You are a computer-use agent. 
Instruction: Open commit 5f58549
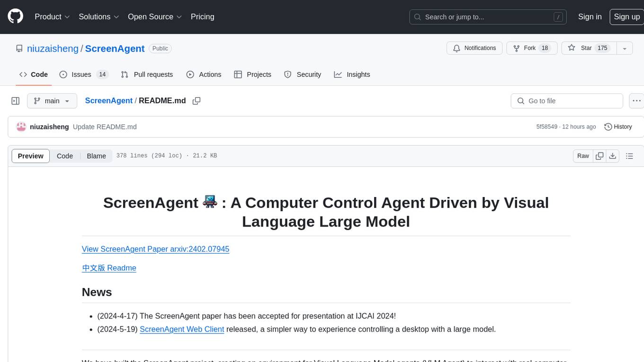pyautogui.click(x=546, y=127)
